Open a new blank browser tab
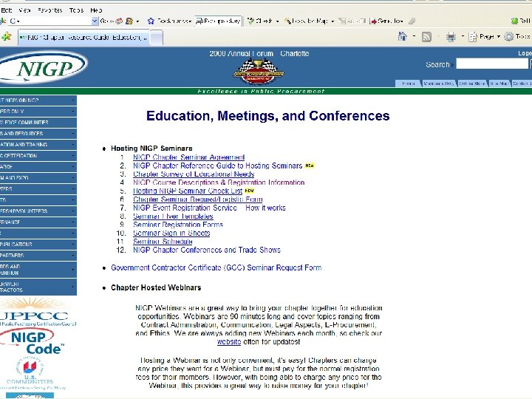Screen dimensions: 532x399 (x=157, y=38)
